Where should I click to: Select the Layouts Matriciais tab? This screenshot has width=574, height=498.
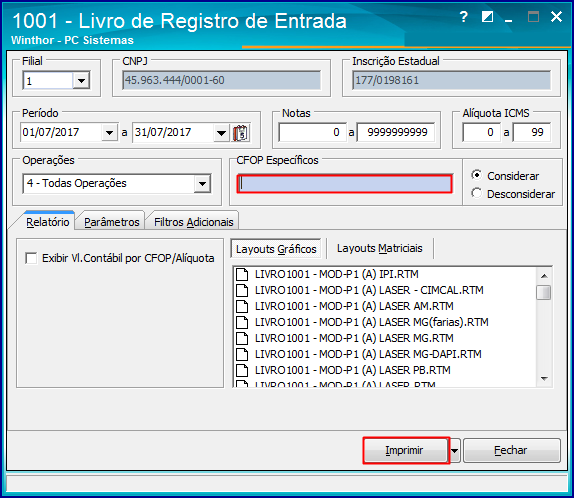coord(380,248)
